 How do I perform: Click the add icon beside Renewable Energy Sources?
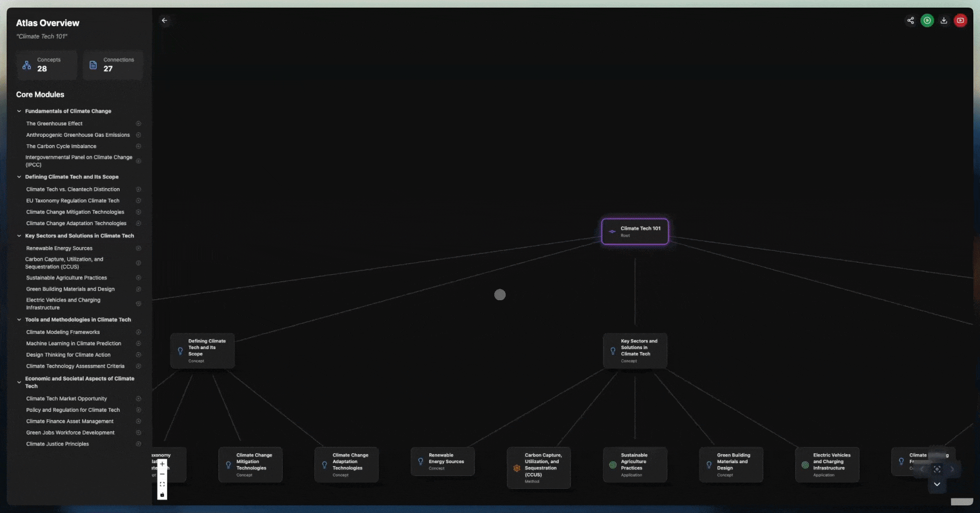pos(139,248)
